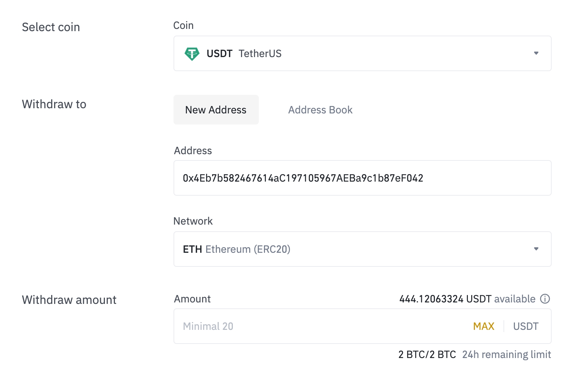Open the Address Book tab
The width and height of the screenshot is (588, 381).
click(x=320, y=110)
